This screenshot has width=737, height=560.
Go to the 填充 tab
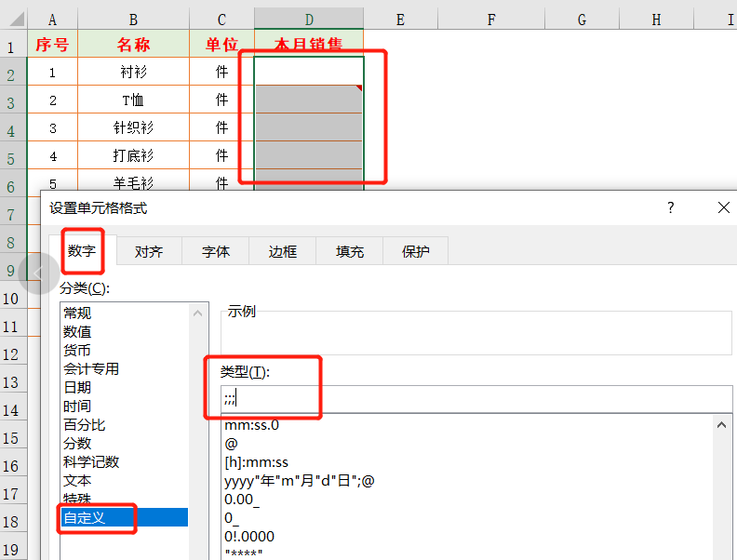point(350,252)
